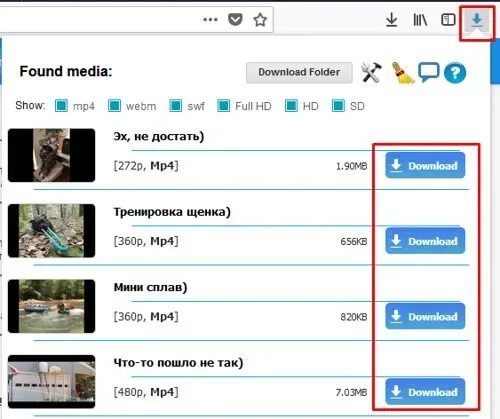Toggle the Full HD filter checkbox
Image resolution: width=500 pixels, height=419 pixels.
click(x=224, y=106)
